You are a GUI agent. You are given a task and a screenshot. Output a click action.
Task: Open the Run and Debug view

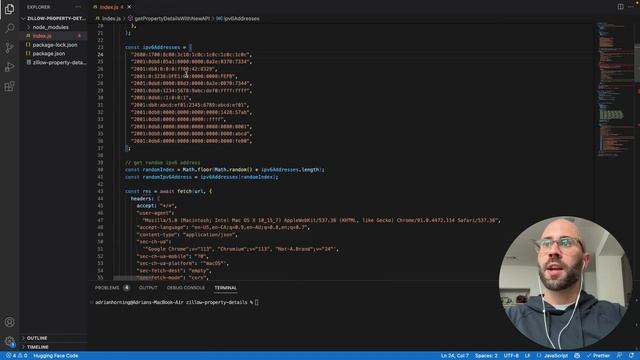pyautogui.click(x=9, y=67)
